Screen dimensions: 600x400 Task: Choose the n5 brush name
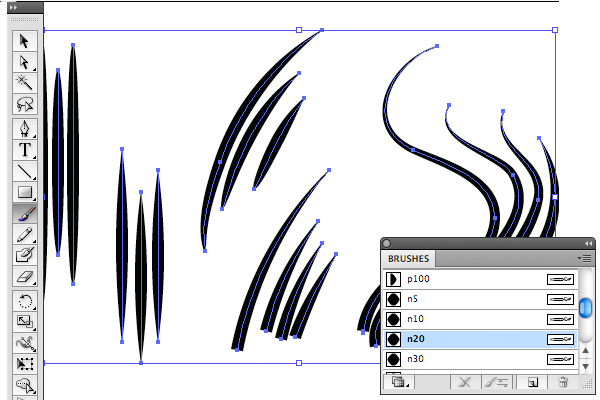(412, 299)
